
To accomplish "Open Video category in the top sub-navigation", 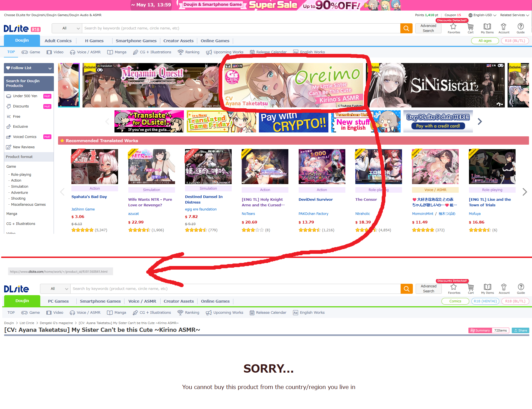I will [x=55, y=52].
